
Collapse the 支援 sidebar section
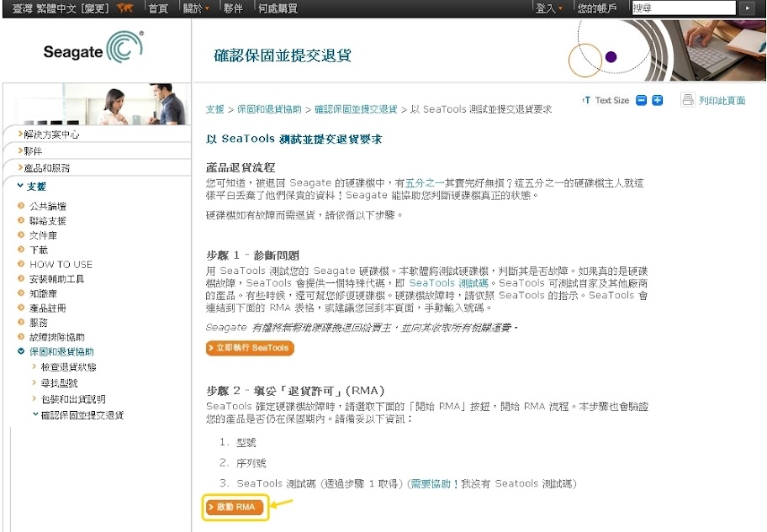pos(32,187)
